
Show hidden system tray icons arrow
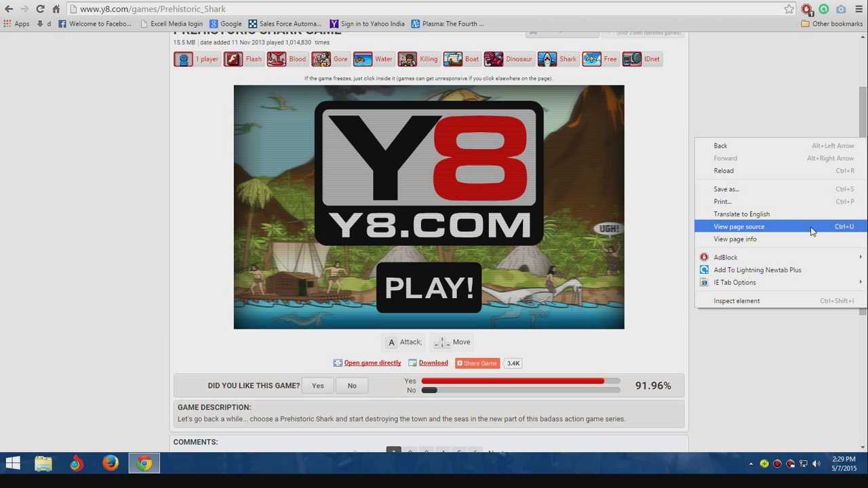[x=751, y=464]
